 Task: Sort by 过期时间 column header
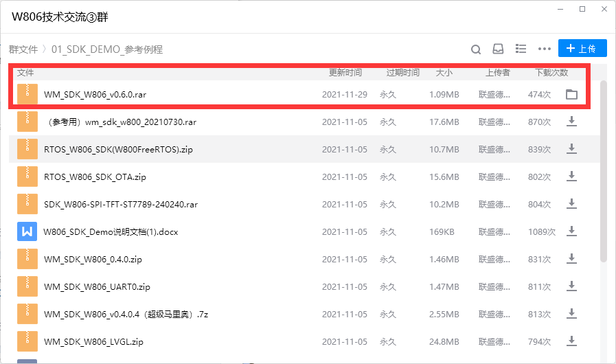[x=402, y=73]
